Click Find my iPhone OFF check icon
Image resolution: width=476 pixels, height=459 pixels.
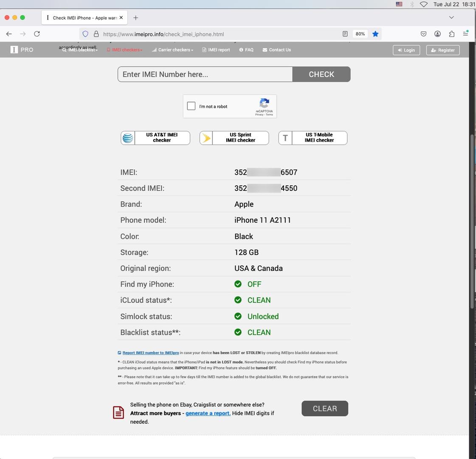pyautogui.click(x=238, y=284)
